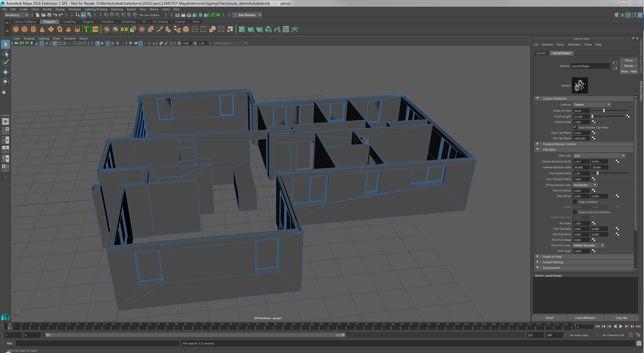This screenshot has height=353, width=644.
Task: Expand the Frustum Display Controls section
Action: [538, 144]
